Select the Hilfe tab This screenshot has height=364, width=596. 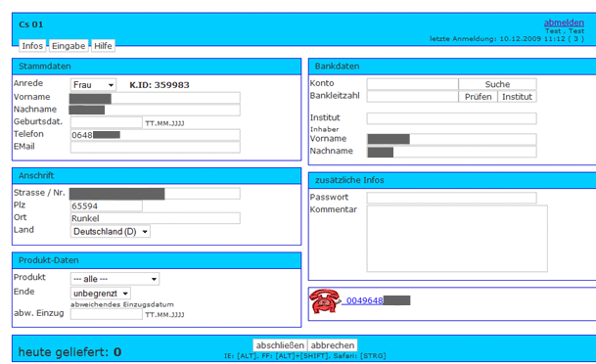point(103,46)
